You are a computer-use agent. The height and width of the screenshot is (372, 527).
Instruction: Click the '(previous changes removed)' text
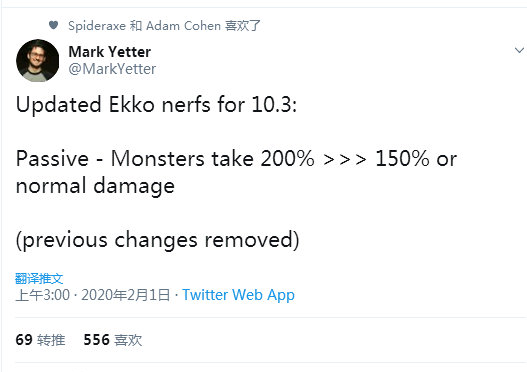tap(157, 240)
